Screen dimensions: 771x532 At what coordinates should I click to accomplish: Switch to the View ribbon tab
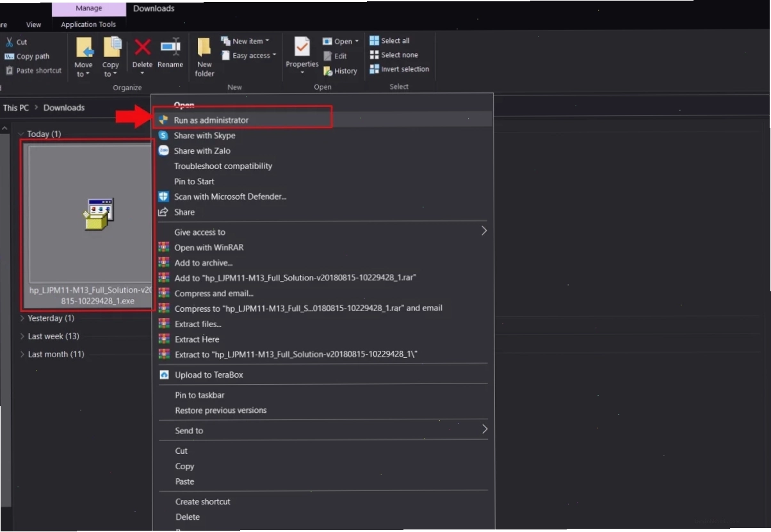(x=34, y=24)
